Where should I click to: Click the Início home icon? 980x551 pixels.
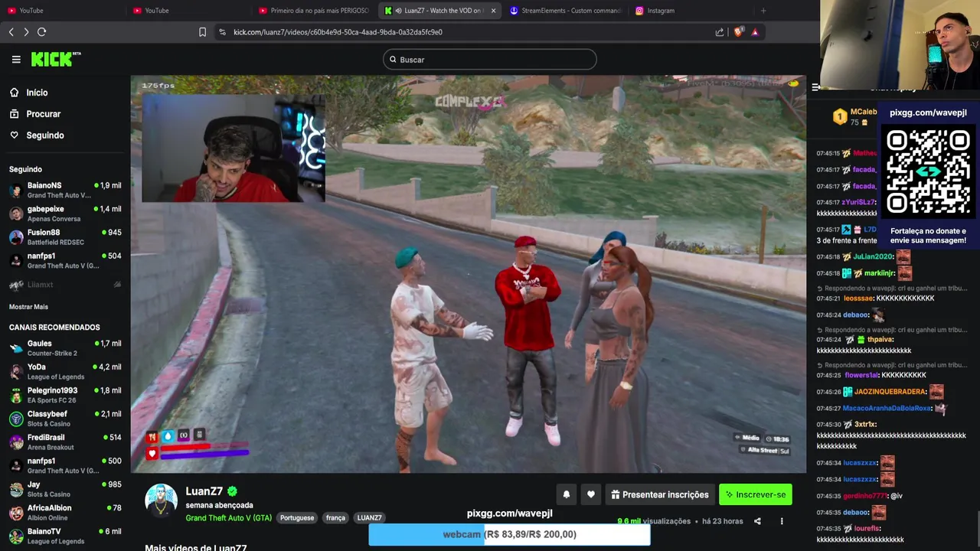pyautogui.click(x=14, y=93)
